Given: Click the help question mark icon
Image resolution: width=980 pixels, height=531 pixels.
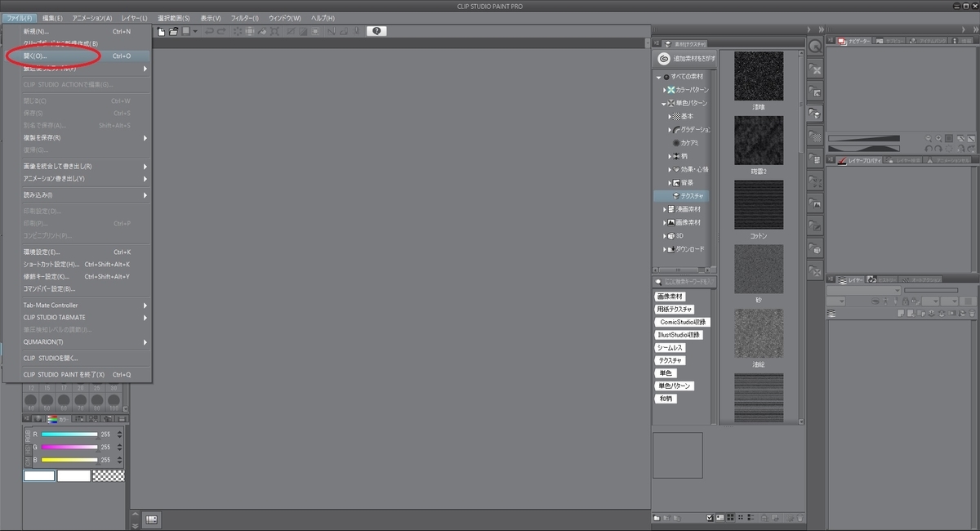Looking at the screenshot, I should click(x=376, y=31).
